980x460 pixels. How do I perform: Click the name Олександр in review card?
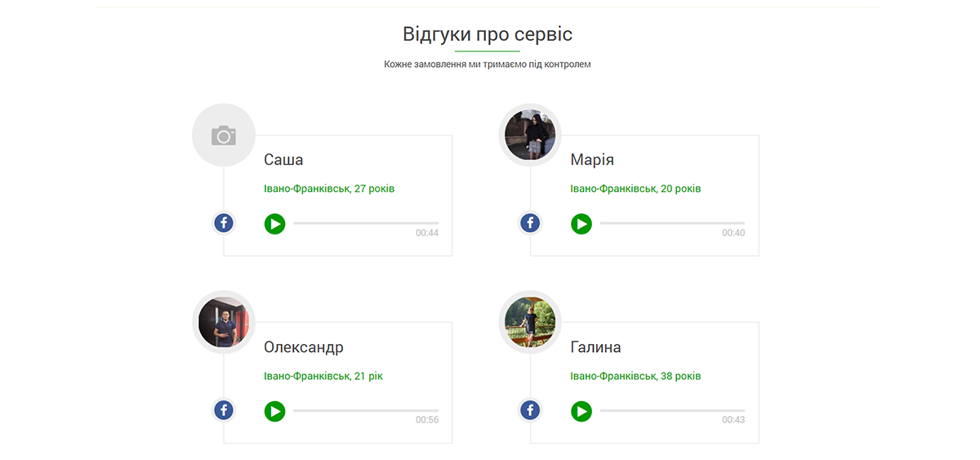[x=304, y=348]
